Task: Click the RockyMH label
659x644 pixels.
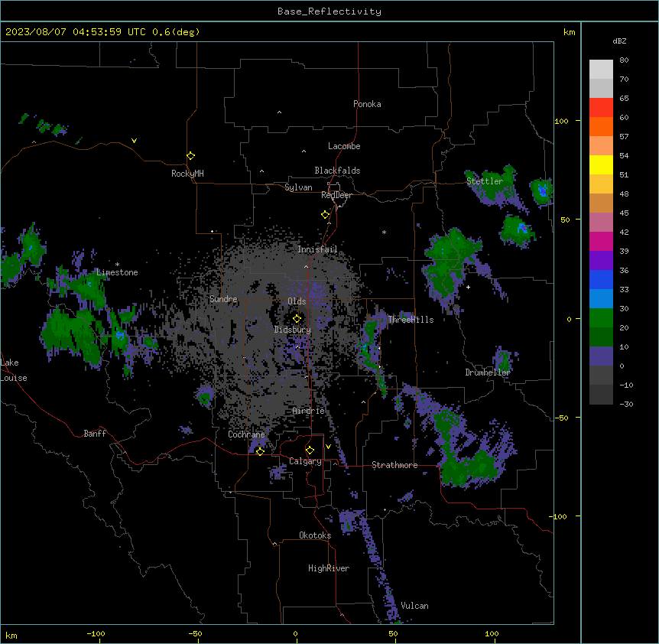Action: click(187, 174)
